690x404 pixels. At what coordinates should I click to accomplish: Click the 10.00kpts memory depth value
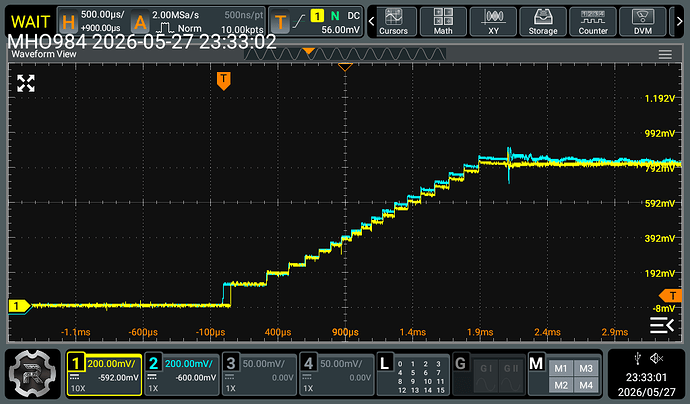242,30
